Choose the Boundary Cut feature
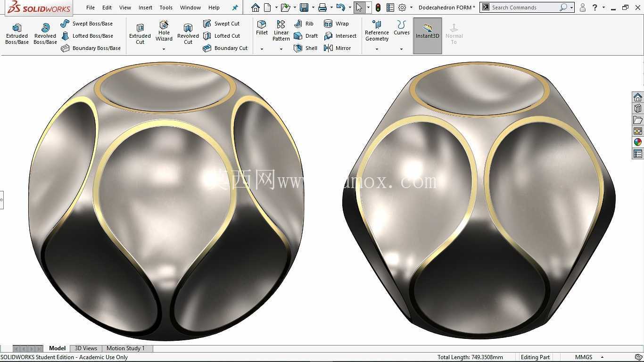The width and height of the screenshot is (644, 362). pyautogui.click(x=225, y=48)
